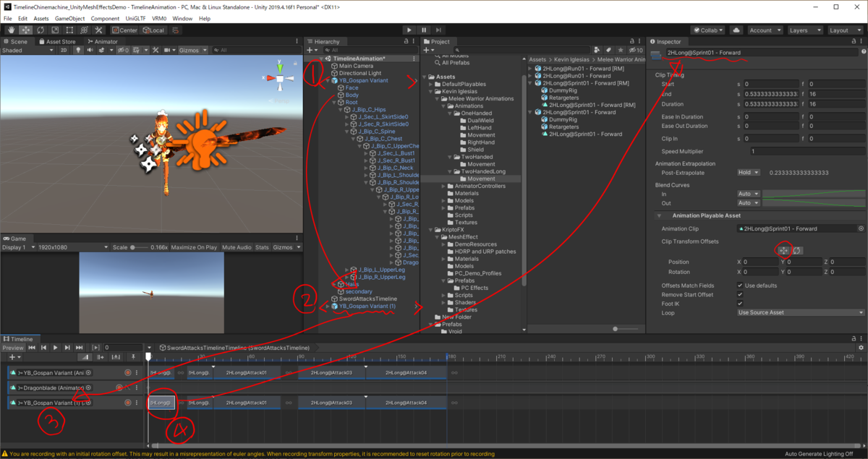Toggle Foot IK checkbox
The width and height of the screenshot is (868, 459).
pyautogui.click(x=740, y=304)
